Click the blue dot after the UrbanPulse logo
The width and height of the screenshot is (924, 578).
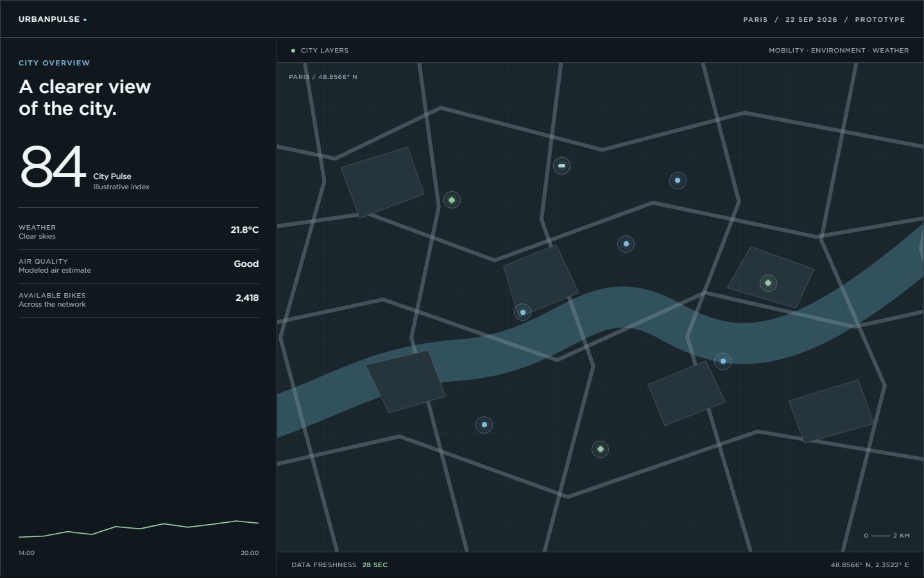pos(85,20)
